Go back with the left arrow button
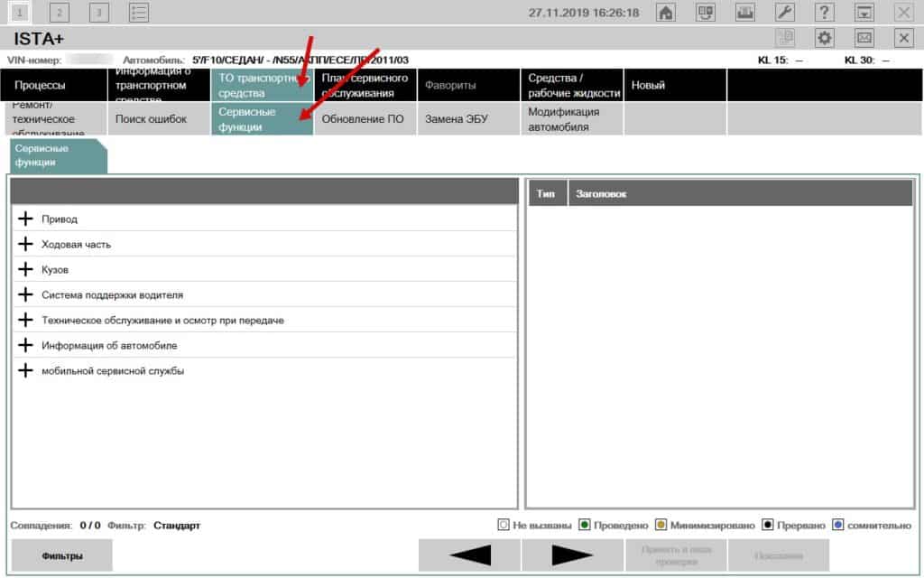Viewport: 924px width, 578px height. [468, 555]
